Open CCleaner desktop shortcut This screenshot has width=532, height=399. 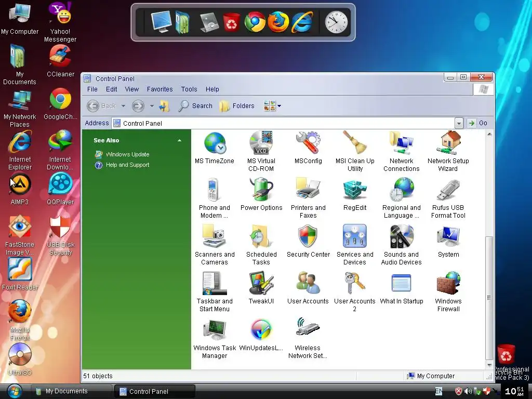[x=60, y=61]
